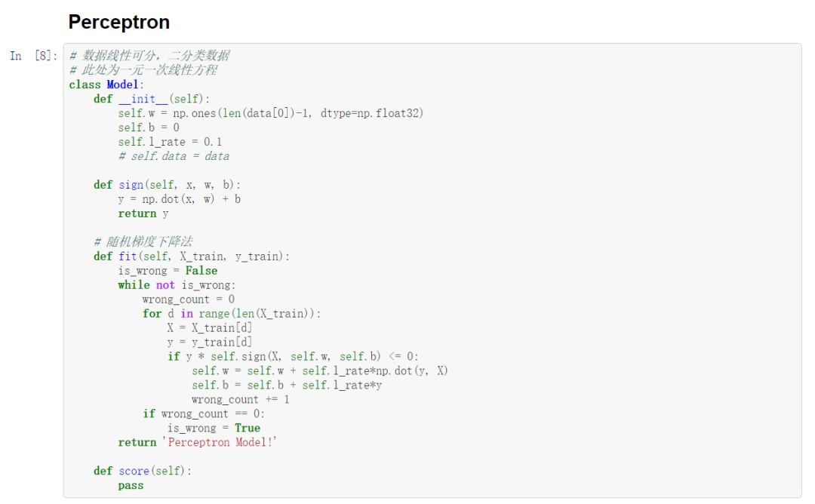Viewport: 815px width, 504px height.
Task: Click the 'for d in range(len(X_train)):' line
Action: [232, 313]
